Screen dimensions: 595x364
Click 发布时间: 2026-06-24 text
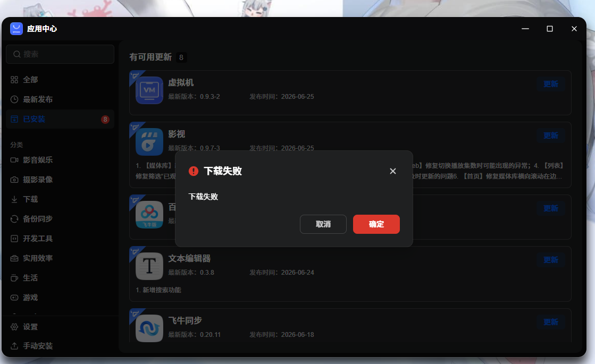282,273
